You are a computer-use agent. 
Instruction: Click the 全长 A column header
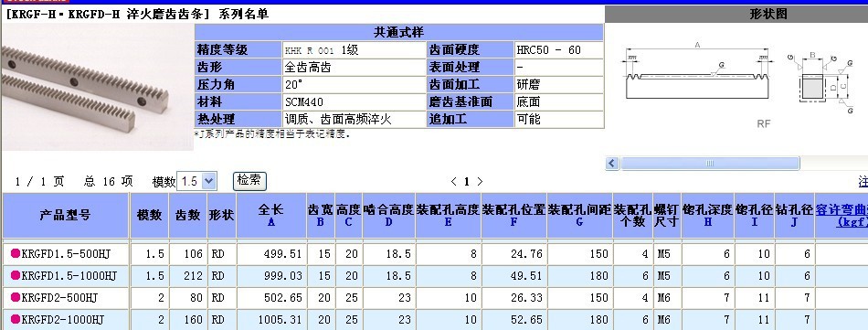click(271, 216)
